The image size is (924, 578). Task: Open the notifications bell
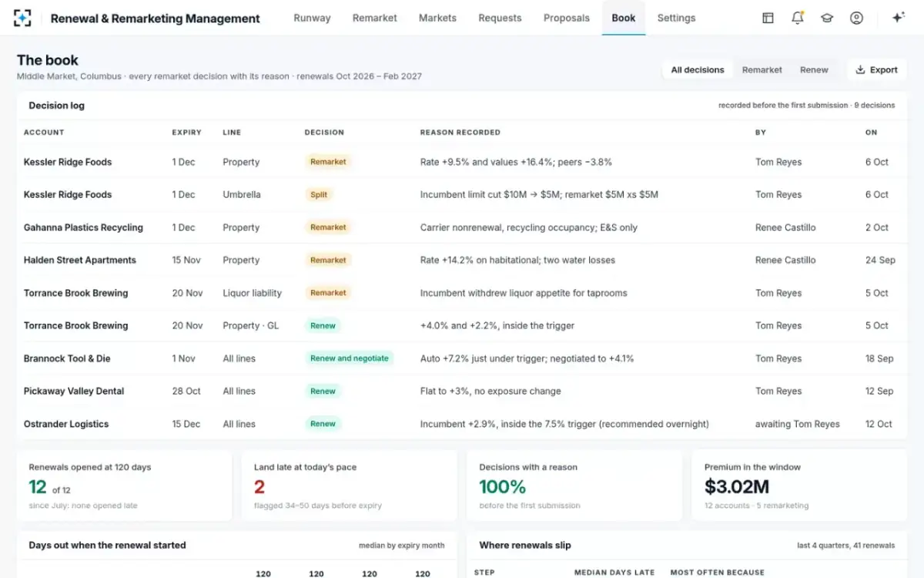click(798, 18)
